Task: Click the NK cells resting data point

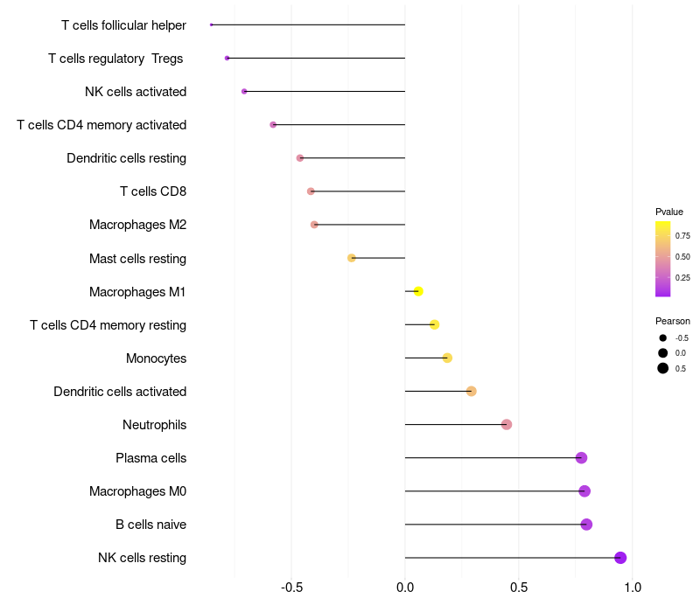Action: (620, 558)
